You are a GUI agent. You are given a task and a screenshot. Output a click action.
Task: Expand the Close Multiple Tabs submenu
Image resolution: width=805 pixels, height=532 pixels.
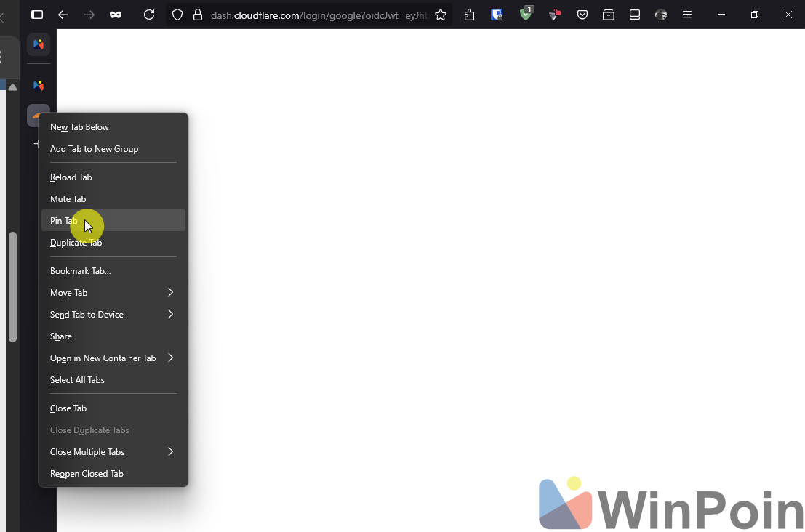point(113,452)
